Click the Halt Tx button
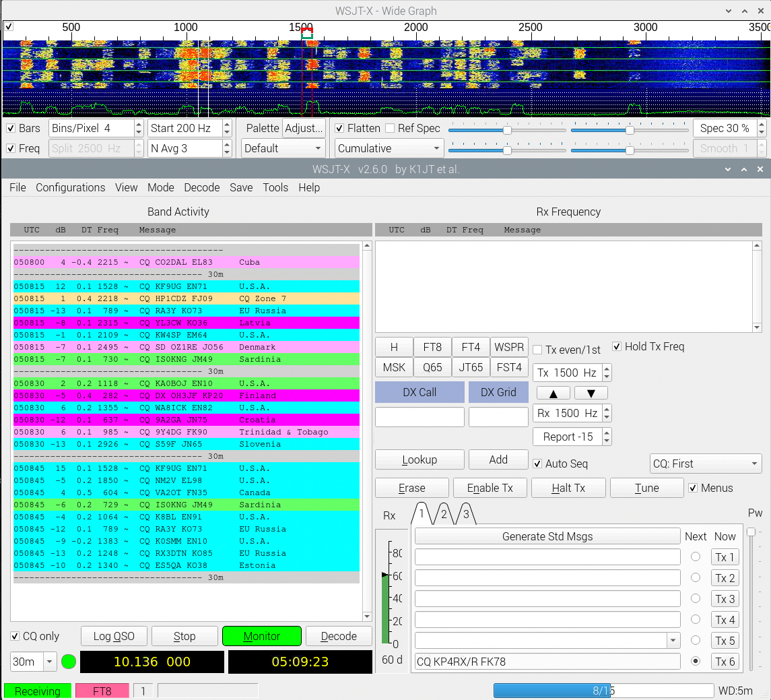This screenshot has width=771, height=700. coord(568,488)
